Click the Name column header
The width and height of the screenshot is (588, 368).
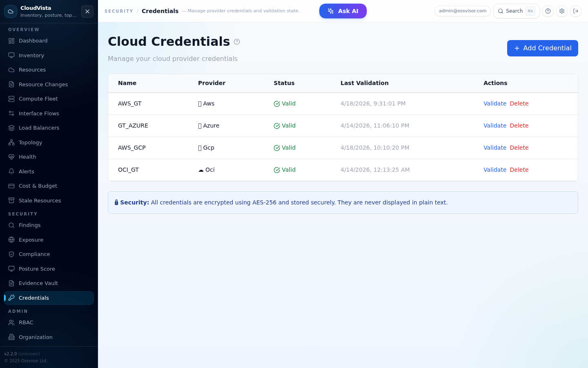pos(127,83)
